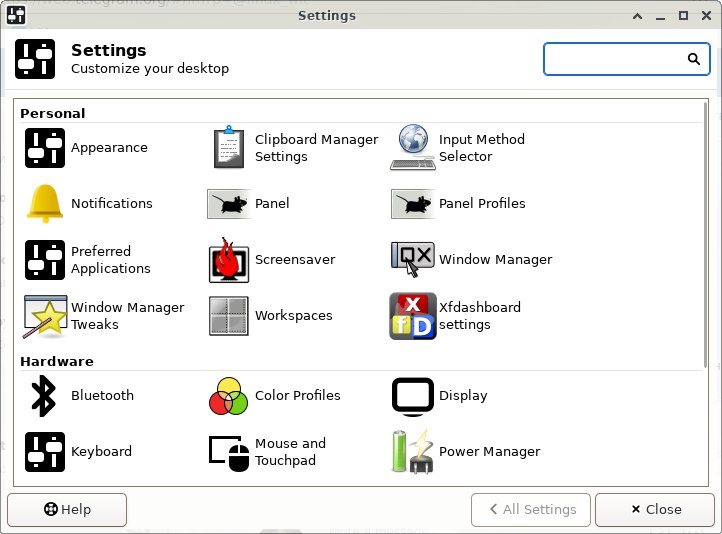
Task: Open Window Manager Tweaks star icon
Action: point(45,316)
